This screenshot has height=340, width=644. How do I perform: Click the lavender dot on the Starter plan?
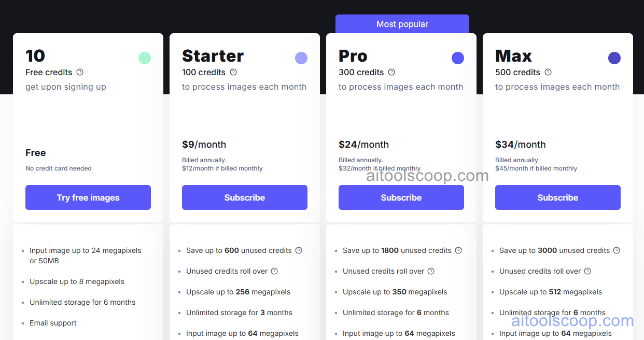(x=301, y=58)
